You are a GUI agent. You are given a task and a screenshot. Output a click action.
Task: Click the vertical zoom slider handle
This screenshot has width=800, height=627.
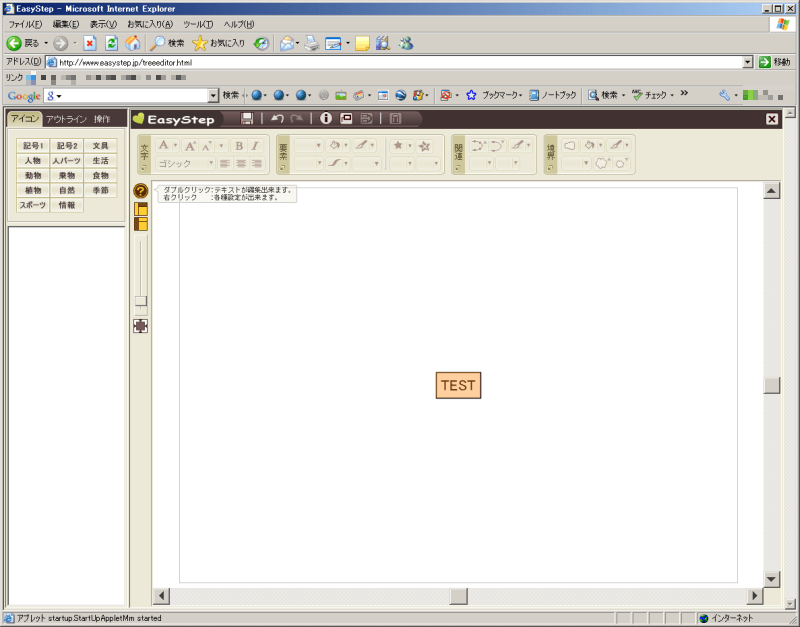141,301
